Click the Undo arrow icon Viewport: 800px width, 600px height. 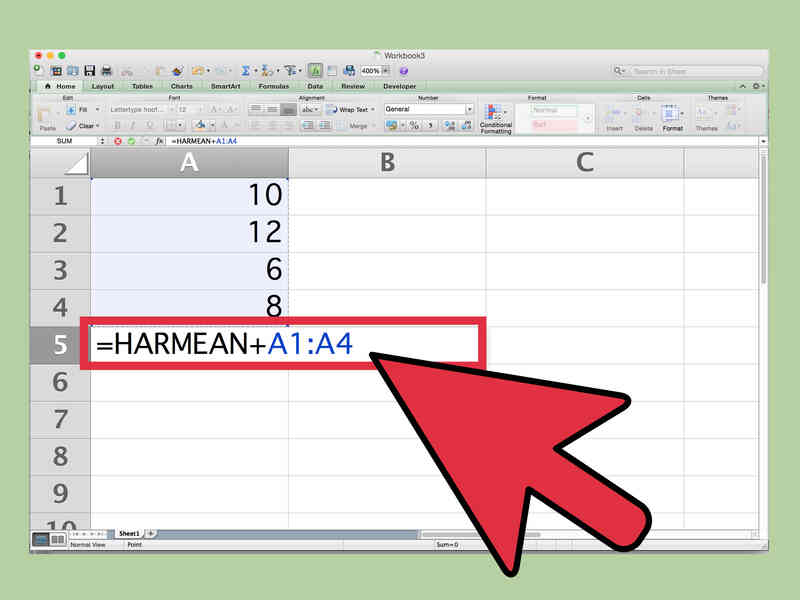coord(198,71)
